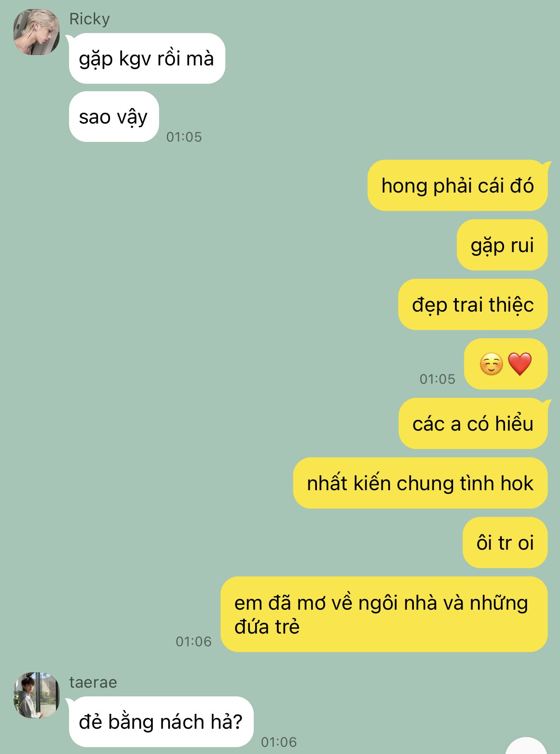
Task: Open the Ricky sender name
Action: pos(89,19)
